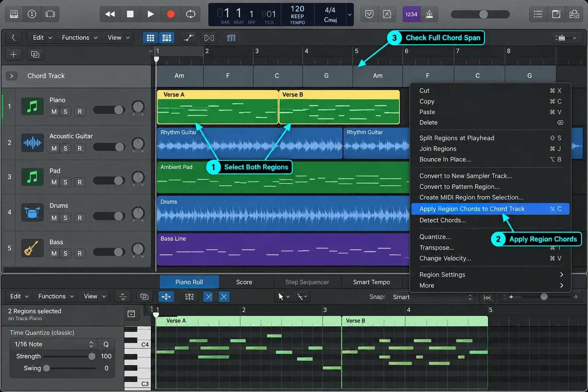Viewport: 588px width, 392px height.
Task: Toggle the MIDI In icon in Piano Roll
Action: pos(189,297)
